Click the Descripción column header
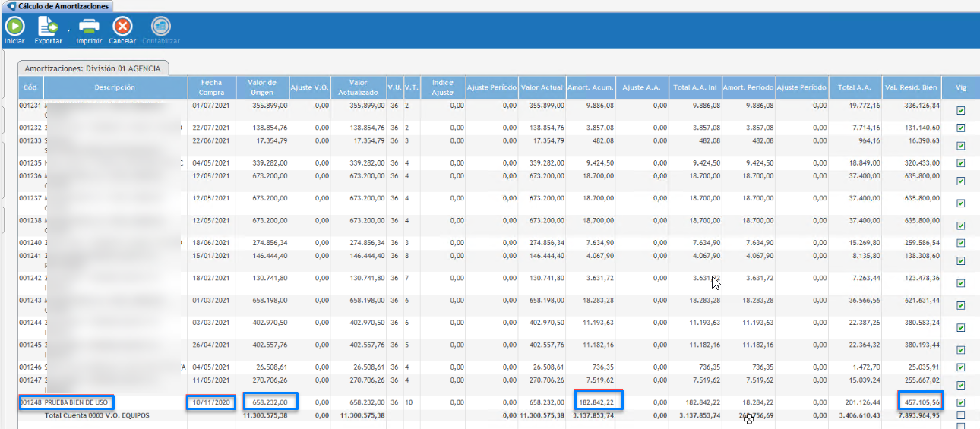This screenshot has height=429, width=980. 115,87
